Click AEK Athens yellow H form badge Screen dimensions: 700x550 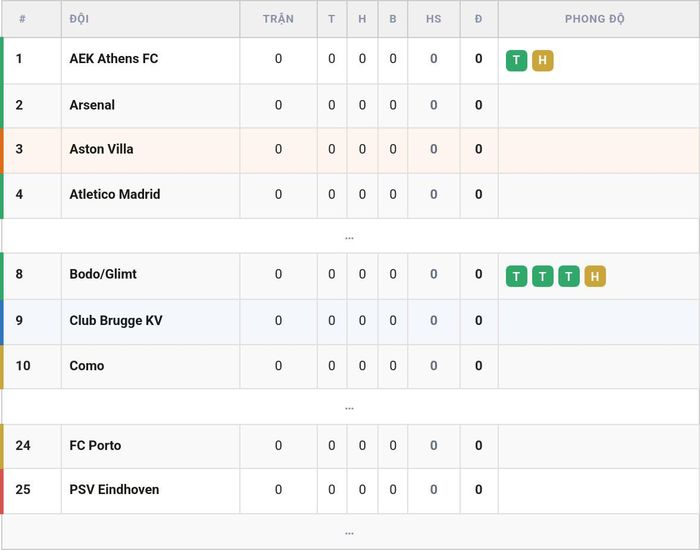click(x=542, y=60)
